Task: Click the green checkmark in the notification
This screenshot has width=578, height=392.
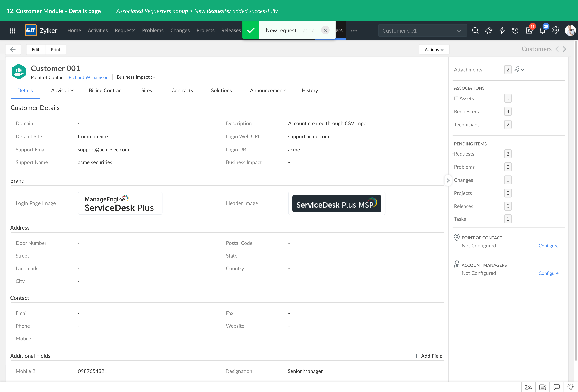Action: point(251,30)
